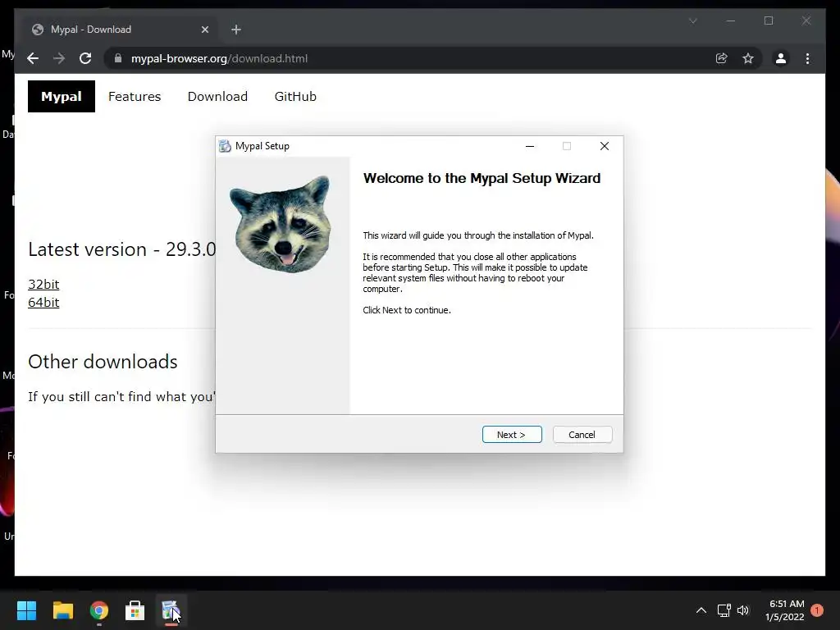Download the 32bit version

tap(43, 285)
